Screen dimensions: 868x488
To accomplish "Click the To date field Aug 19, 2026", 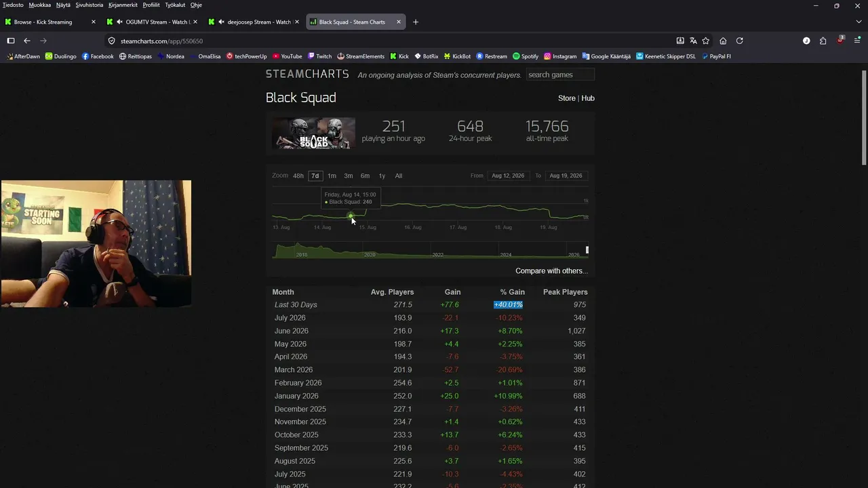I will pos(566,176).
